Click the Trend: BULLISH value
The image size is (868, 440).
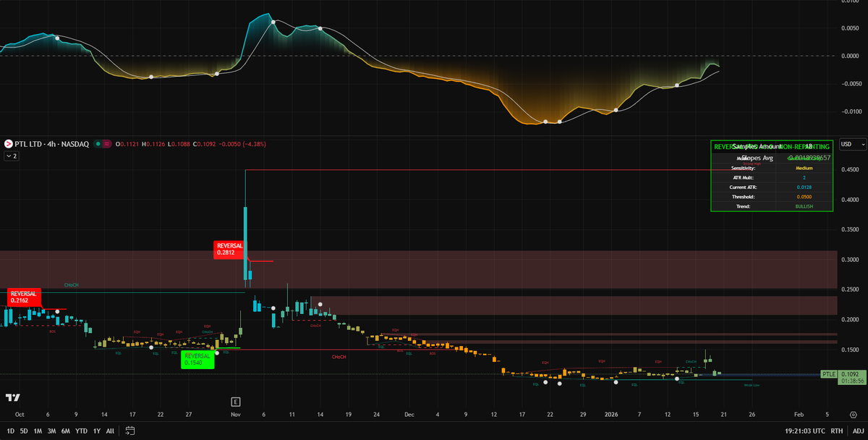(804, 206)
